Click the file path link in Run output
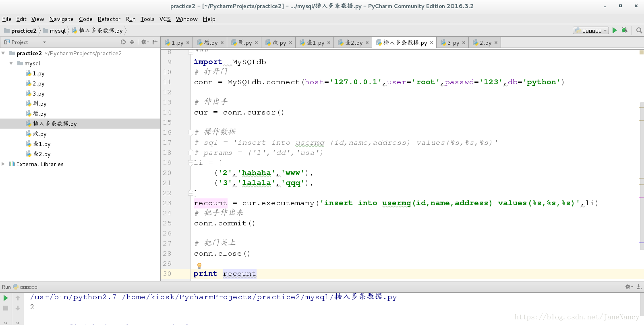644x325 pixels. (260, 297)
